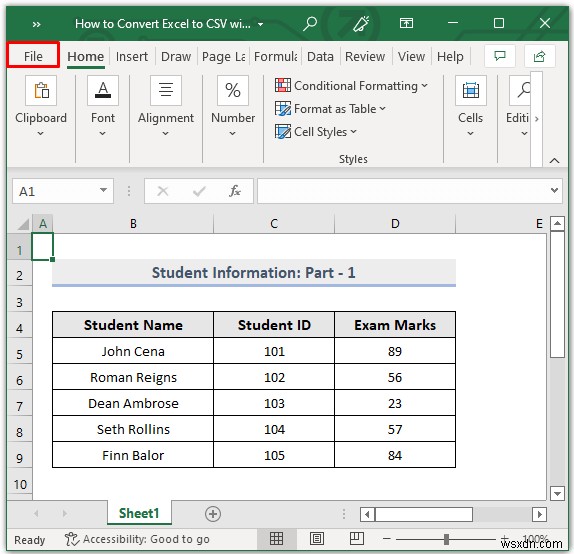Click the Coming Soon megaphone icon
Screen dimensions: 574x554
click(361, 23)
